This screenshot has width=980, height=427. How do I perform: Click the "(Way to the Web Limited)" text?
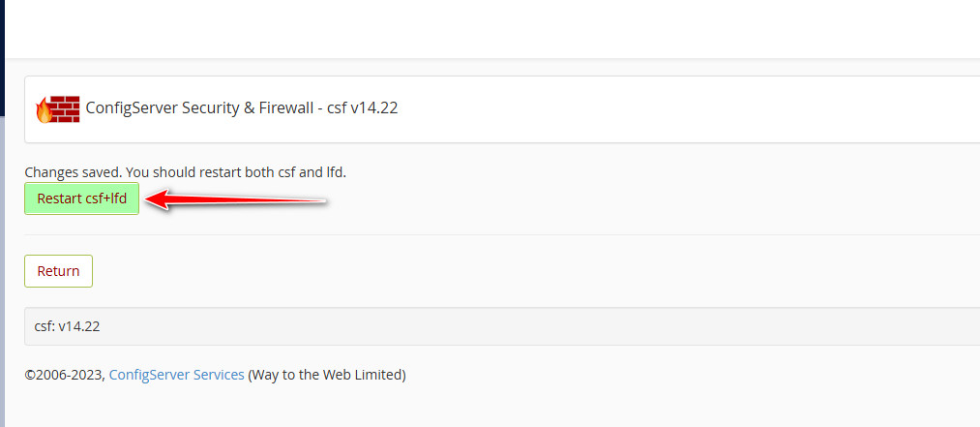[x=327, y=374]
